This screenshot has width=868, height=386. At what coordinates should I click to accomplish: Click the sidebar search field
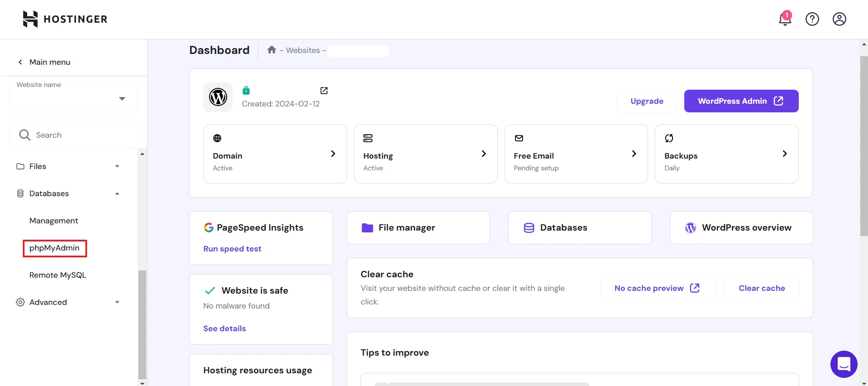click(x=73, y=135)
